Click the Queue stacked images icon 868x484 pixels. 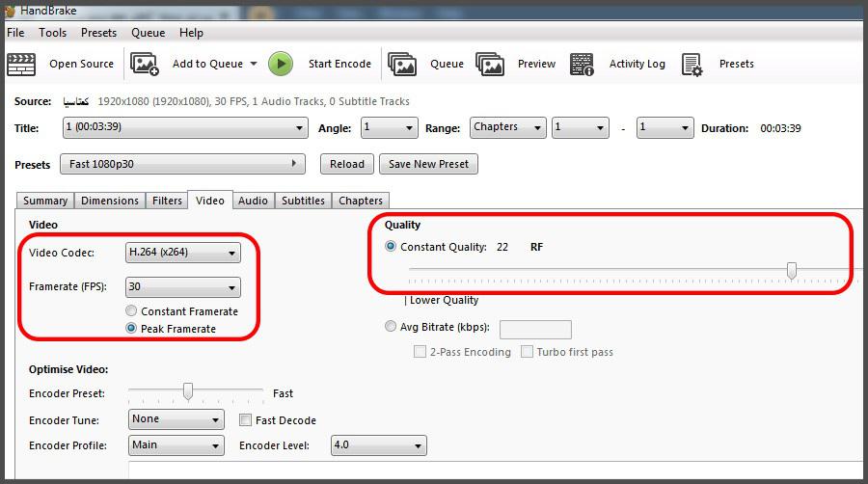point(402,65)
